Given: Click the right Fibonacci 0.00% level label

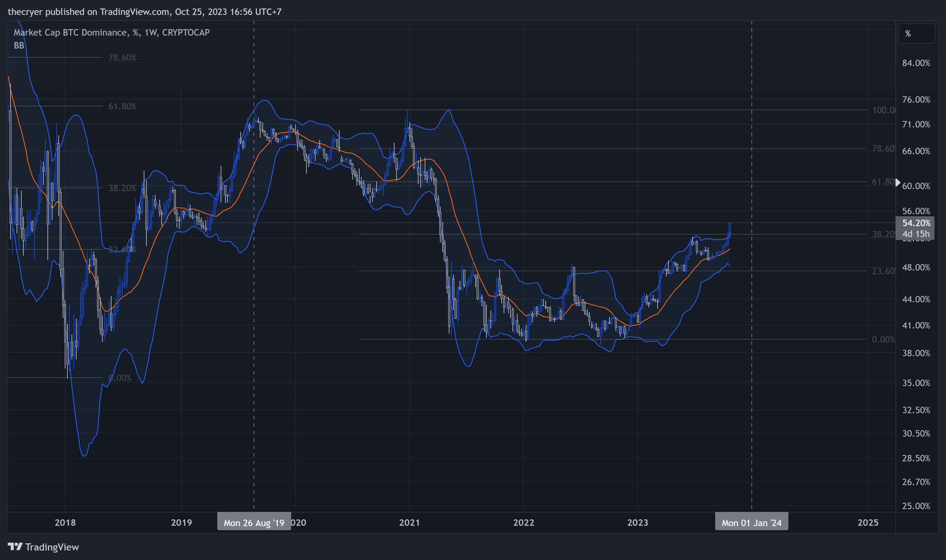Looking at the screenshot, I should tap(883, 340).
